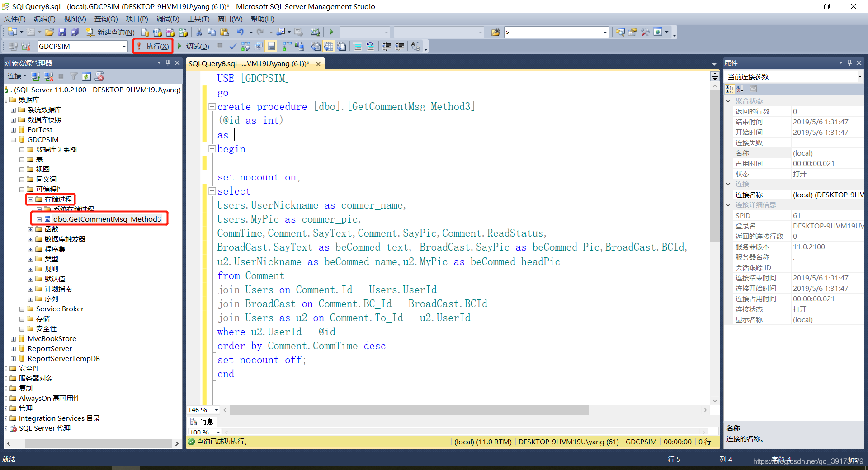Open the Properties window icon in the toolbar
868x470 pixels.
click(633, 32)
